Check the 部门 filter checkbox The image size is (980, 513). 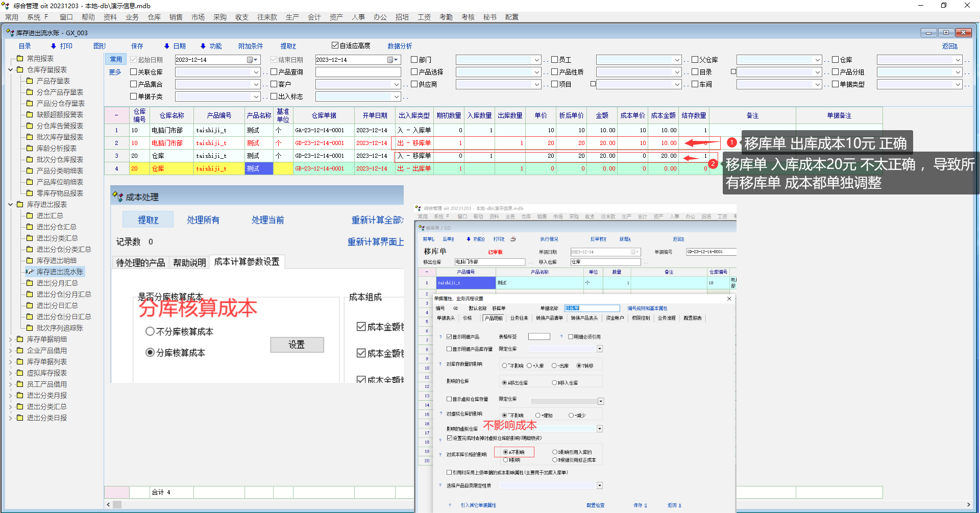click(x=414, y=60)
